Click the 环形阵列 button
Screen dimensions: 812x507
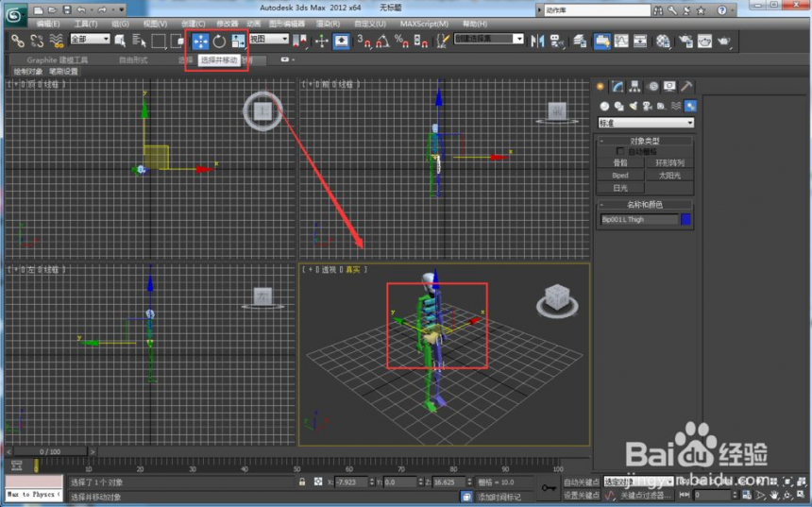coord(669,162)
